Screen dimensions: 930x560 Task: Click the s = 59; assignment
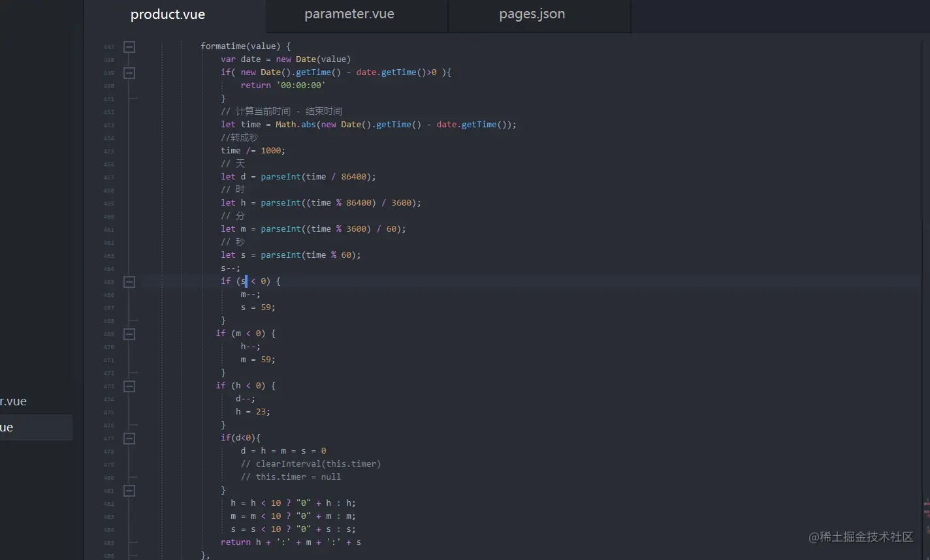(258, 307)
